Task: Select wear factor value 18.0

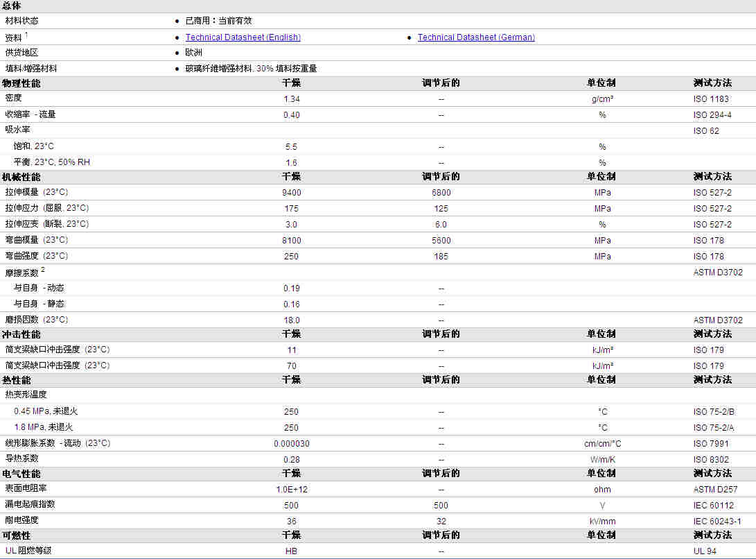Action: tap(291, 320)
